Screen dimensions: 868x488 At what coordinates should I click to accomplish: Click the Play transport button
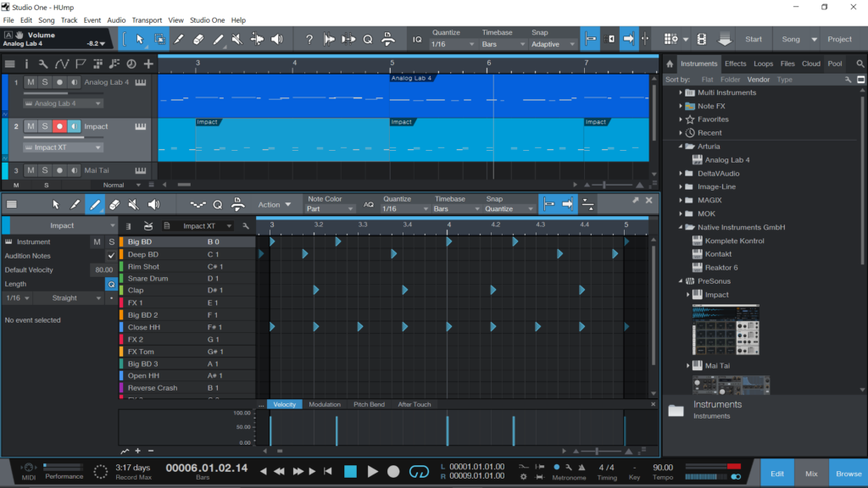pyautogui.click(x=373, y=471)
